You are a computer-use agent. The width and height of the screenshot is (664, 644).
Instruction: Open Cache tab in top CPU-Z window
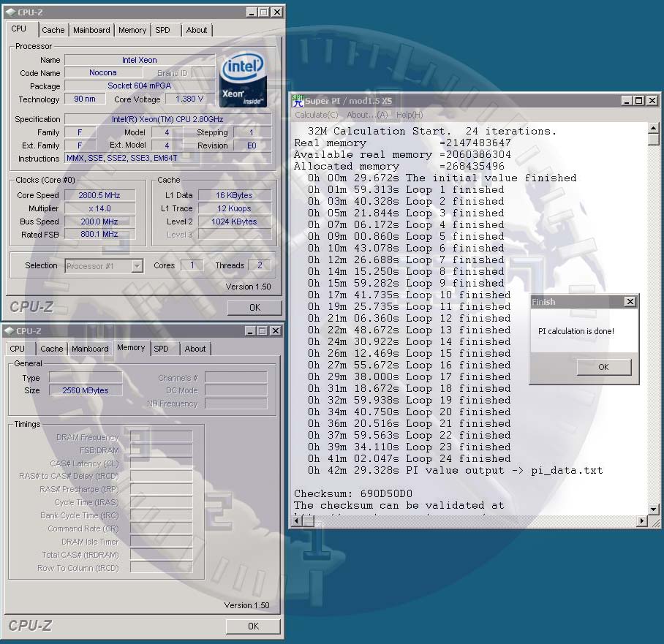pyautogui.click(x=53, y=30)
